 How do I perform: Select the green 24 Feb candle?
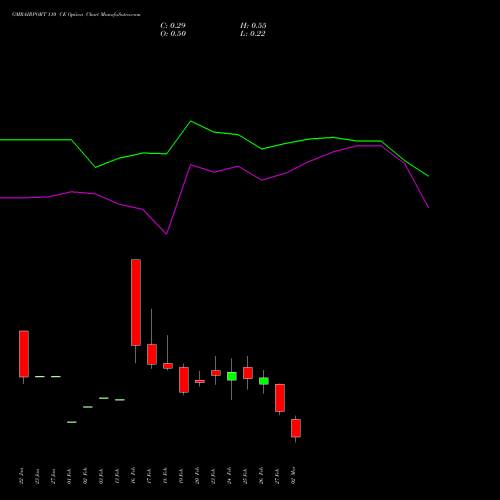[x=232, y=376]
